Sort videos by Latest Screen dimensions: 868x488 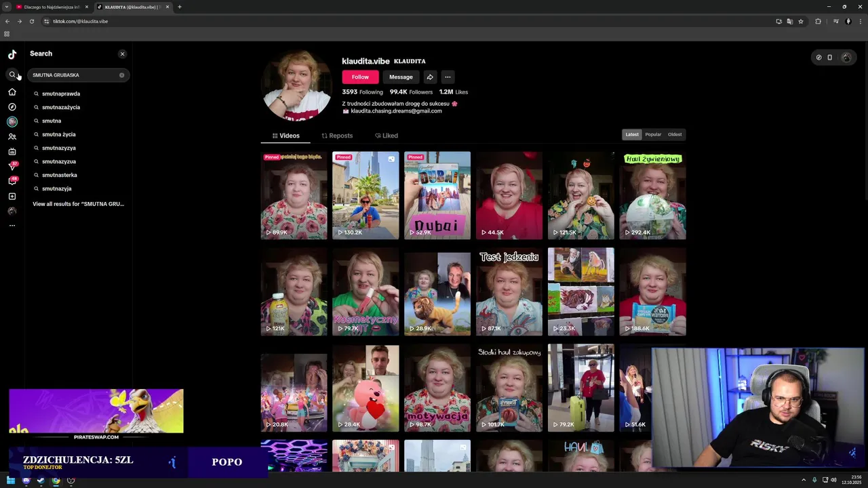coord(632,134)
